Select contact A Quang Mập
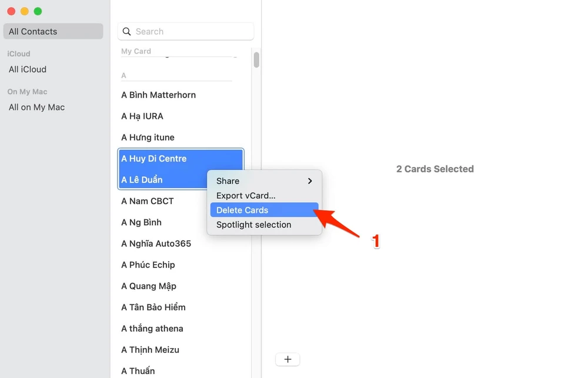 point(149,286)
